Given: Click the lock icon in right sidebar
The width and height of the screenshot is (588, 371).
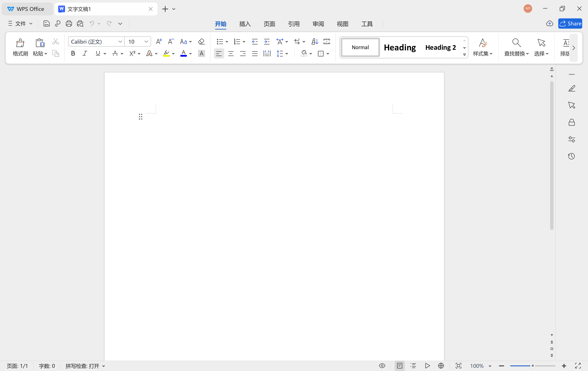Looking at the screenshot, I should click(x=571, y=122).
